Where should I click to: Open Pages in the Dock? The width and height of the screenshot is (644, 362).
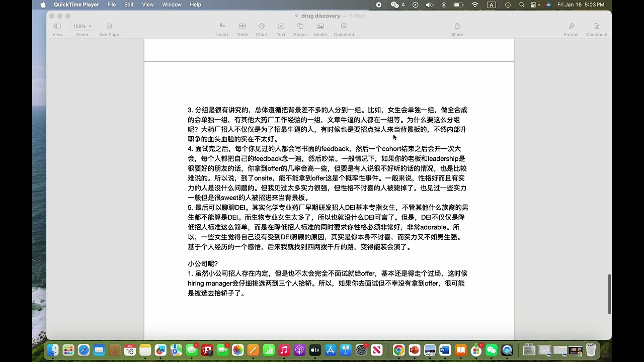point(253,350)
